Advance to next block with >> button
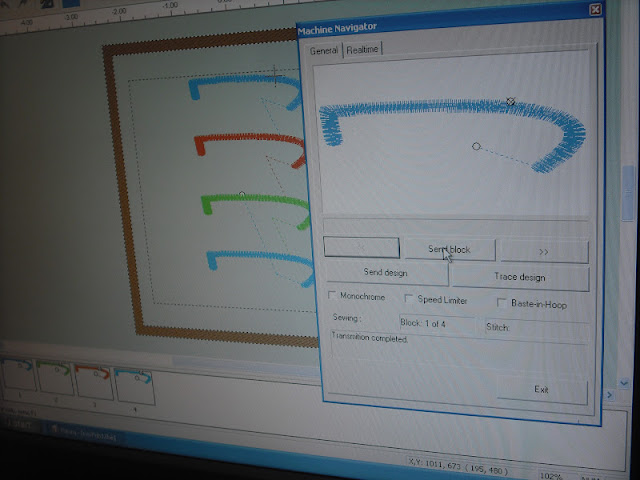640x480 pixels. pos(544,252)
